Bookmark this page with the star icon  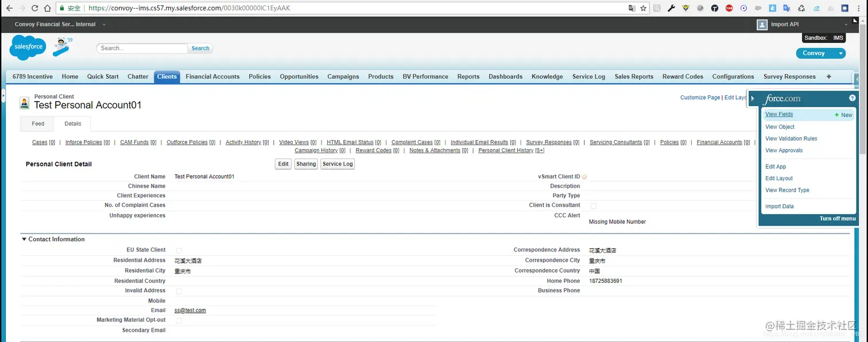tap(644, 8)
